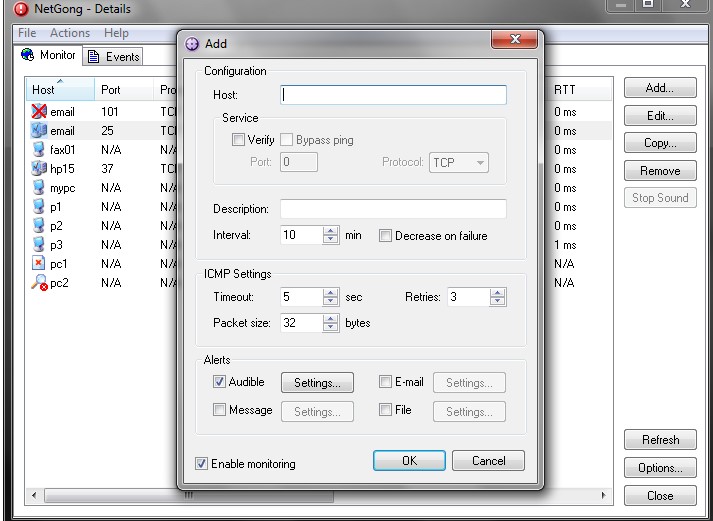The width and height of the screenshot is (713, 521).
Task: Decrease Retries count with down arrow
Action: (498, 302)
